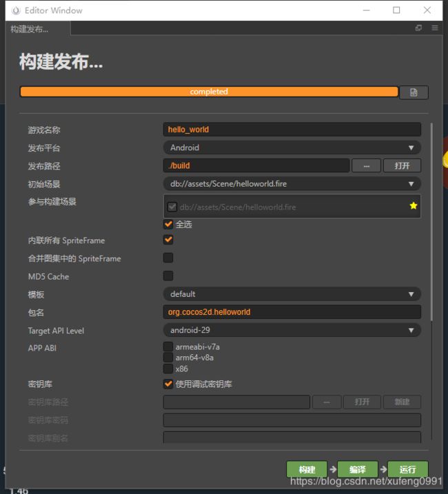
Task: Click the 密钥库别名 input field
Action: coord(292,438)
